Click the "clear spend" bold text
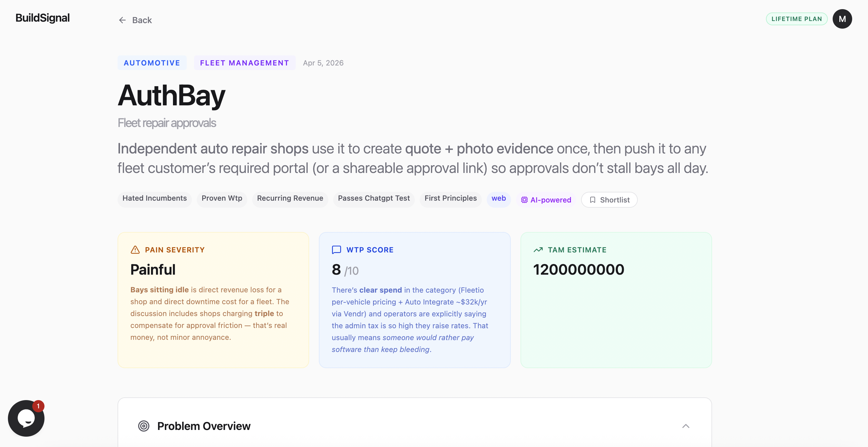The width and height of the screenshot is (868, 447). (x=380, y=290)
